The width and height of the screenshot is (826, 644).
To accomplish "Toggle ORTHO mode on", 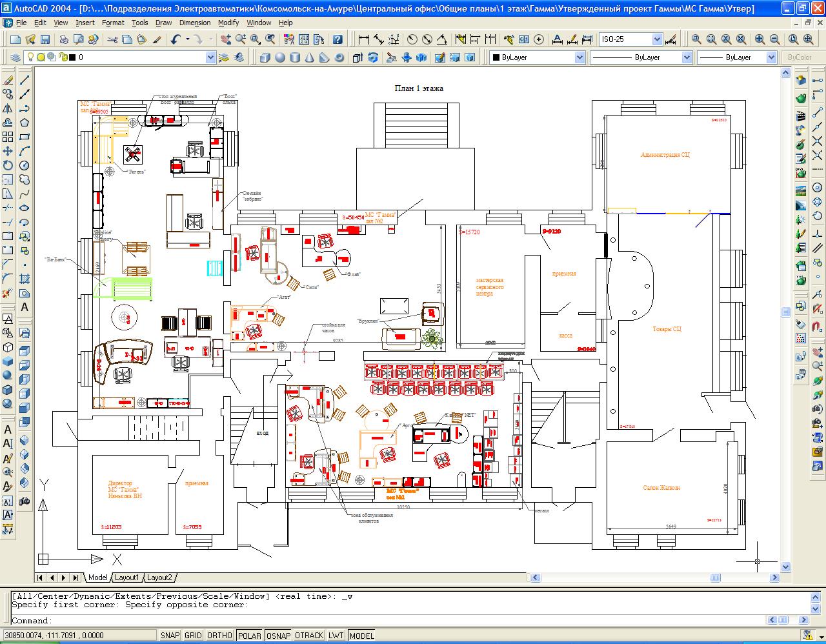I will coord(219,636).
